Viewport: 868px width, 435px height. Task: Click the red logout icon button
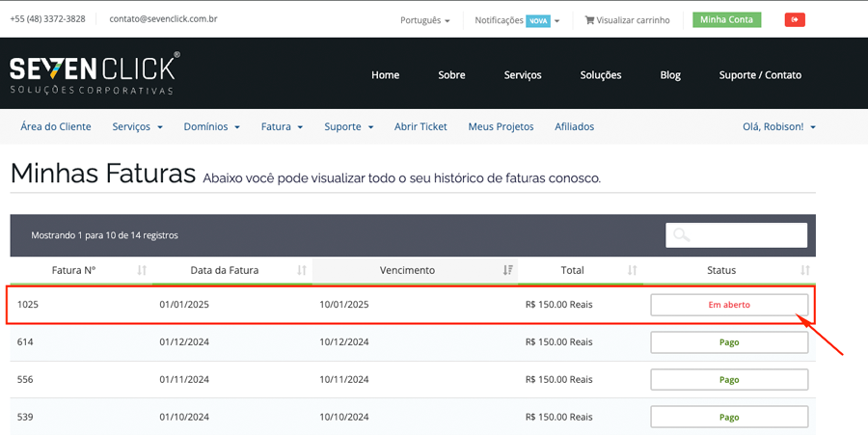point(795,19)
